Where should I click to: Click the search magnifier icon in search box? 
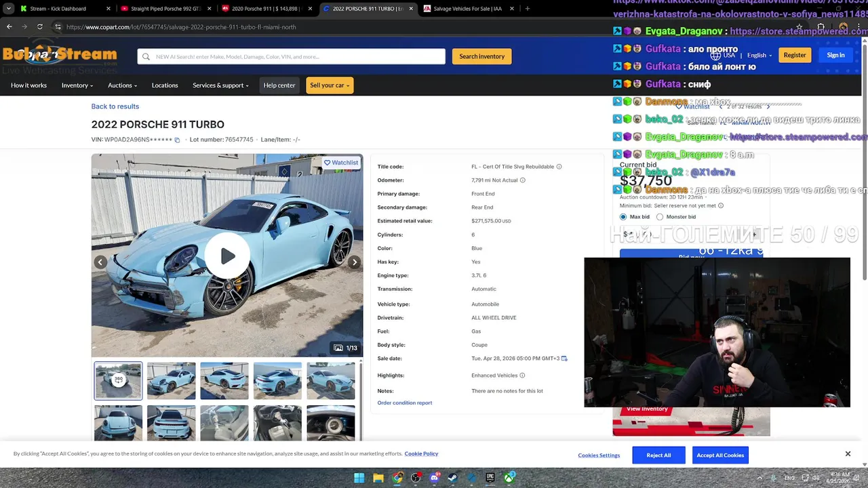pos(146,56)
